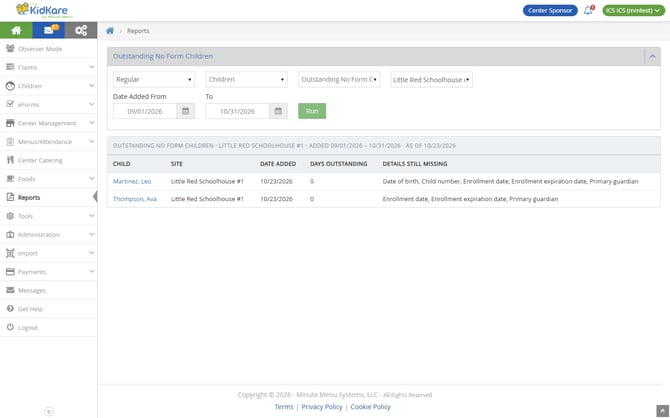Open the green home tab icon
The image size is (670, 418).
click(x=16, y=30)
